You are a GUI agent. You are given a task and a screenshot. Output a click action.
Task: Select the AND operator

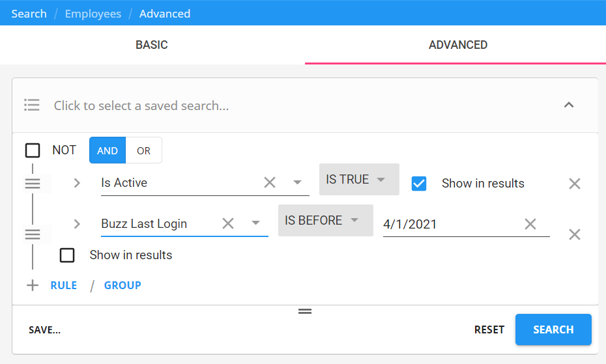coord(108,150)
